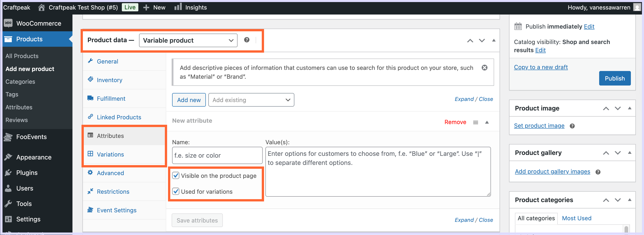This screenshot has width=644, height=235.
Task: Move Product data panel up
Action: click(x=470, y=41)
